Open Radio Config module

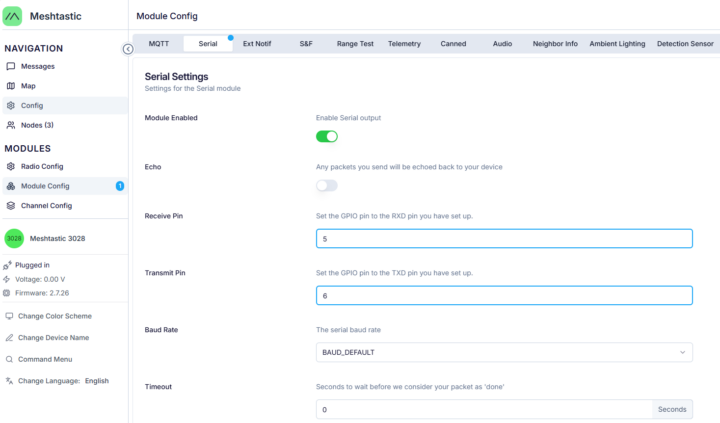click(x=65, y=166)
